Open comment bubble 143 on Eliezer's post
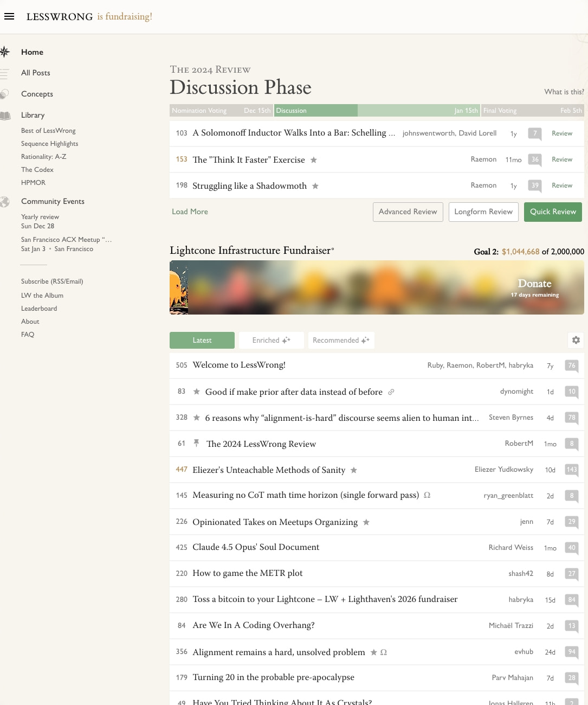Viewport: 588px width, 705px height. pyautogui.click(x=572, y=470)
